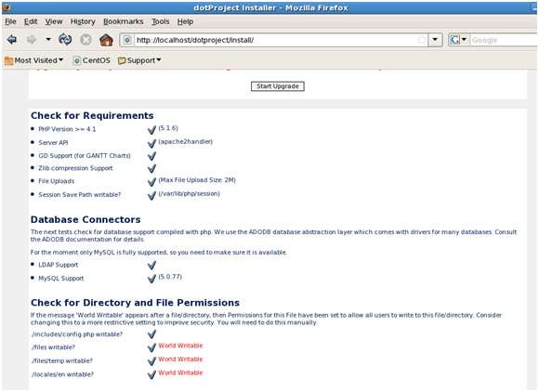Screen dimensions: 539x392
Task: Go back with the Back arrow icon
Action: 12,40
